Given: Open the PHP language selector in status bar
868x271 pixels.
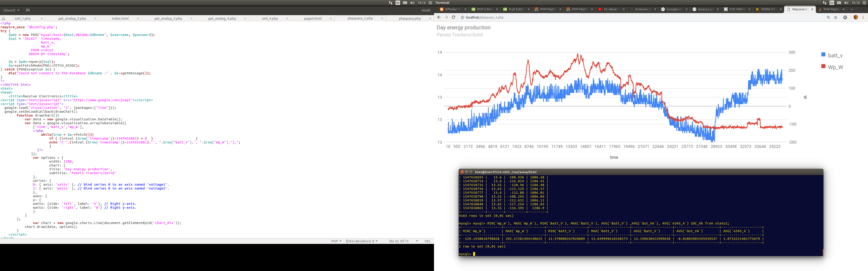Looking at the screenshot, I should pos(336,241).
